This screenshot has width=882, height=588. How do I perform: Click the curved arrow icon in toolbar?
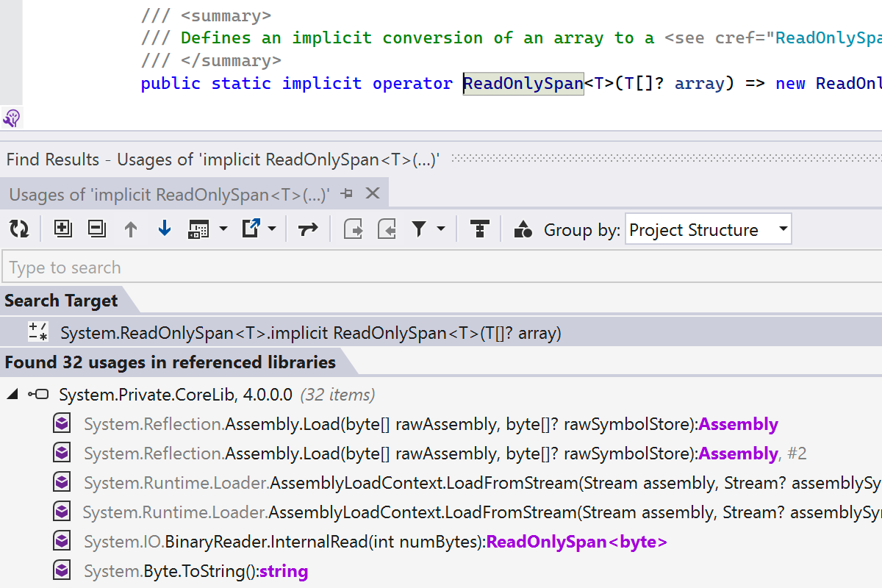(x=308, y=229)
